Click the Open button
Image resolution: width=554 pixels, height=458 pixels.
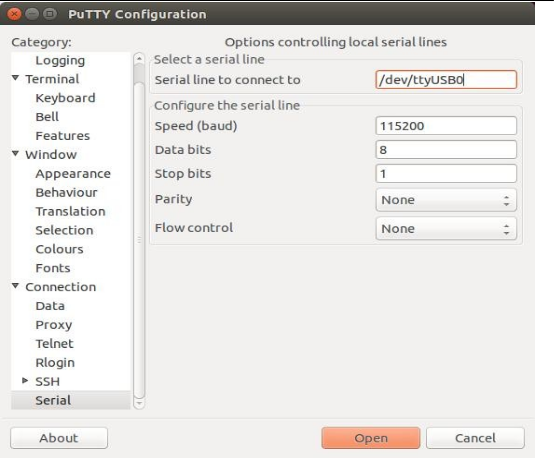(371, 438)
